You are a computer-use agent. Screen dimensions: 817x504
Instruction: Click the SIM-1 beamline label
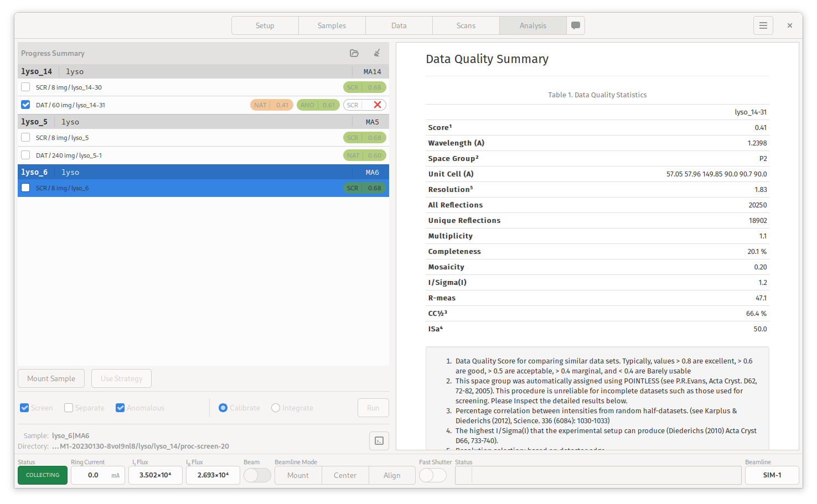(772, 475)
